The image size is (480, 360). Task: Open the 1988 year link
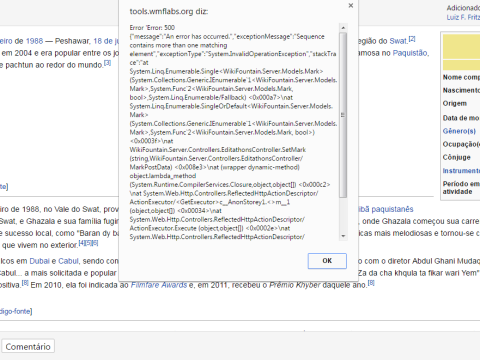34,41
